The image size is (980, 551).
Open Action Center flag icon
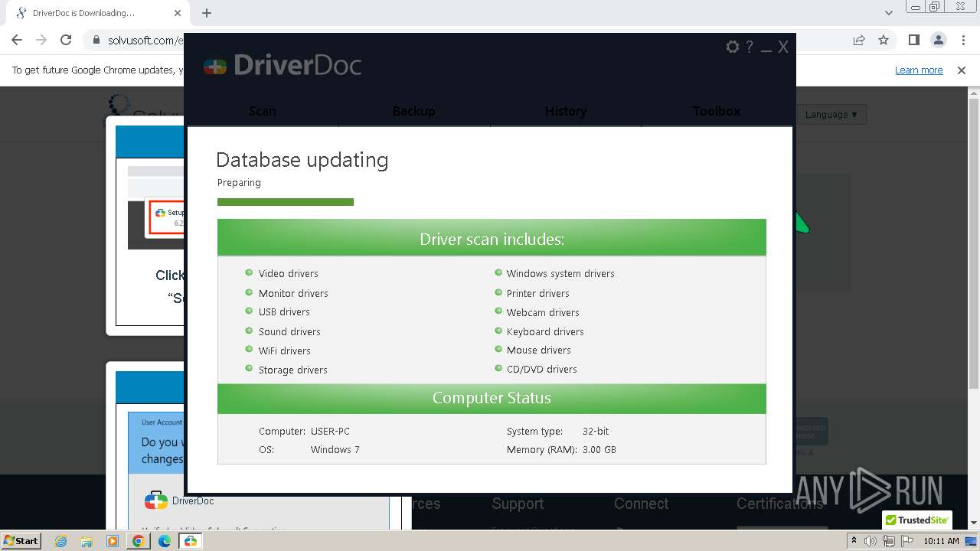[906, 541]
